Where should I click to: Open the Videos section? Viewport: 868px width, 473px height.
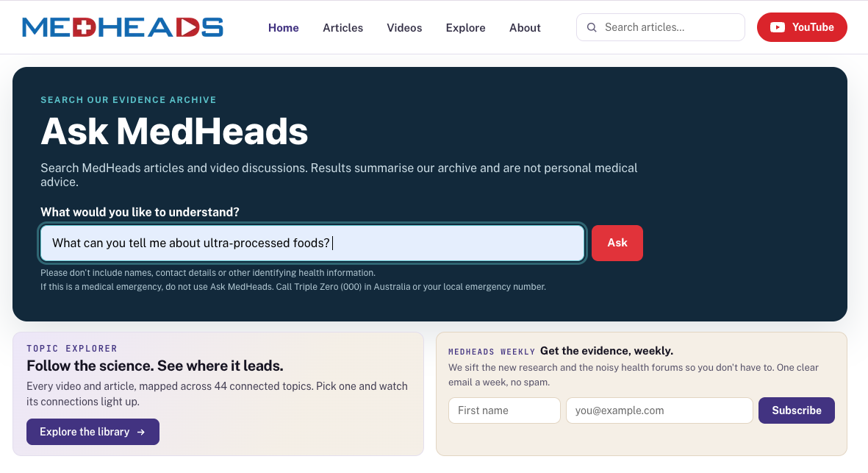coord(404,28)
